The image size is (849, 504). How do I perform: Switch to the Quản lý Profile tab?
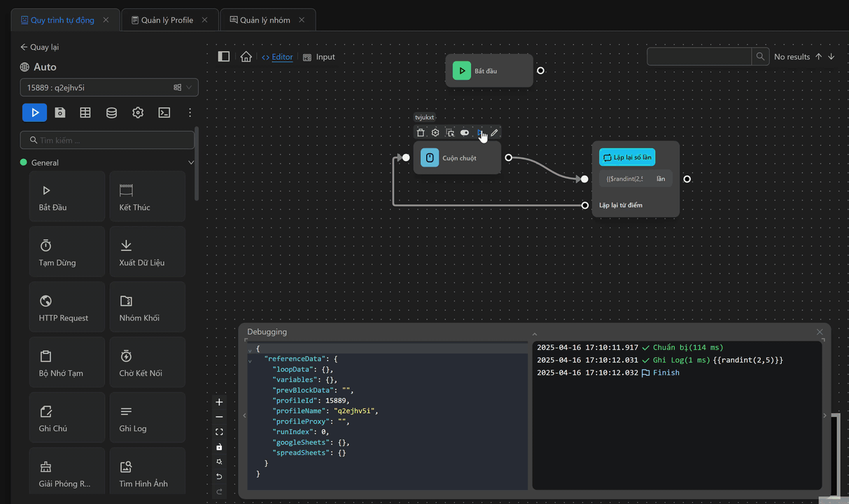pyautogui.click(x=167, y=20)
